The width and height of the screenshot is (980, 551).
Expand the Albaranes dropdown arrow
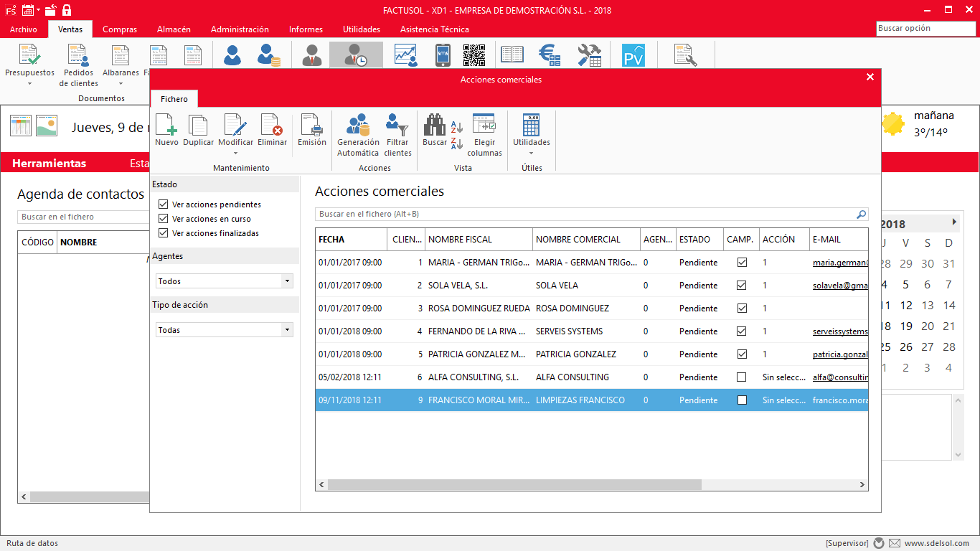121,84
